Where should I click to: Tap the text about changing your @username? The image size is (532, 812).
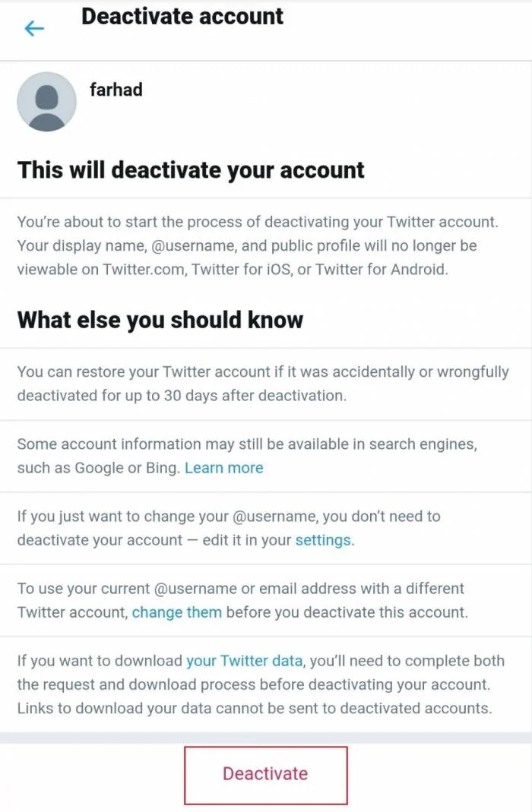point(229,528)
